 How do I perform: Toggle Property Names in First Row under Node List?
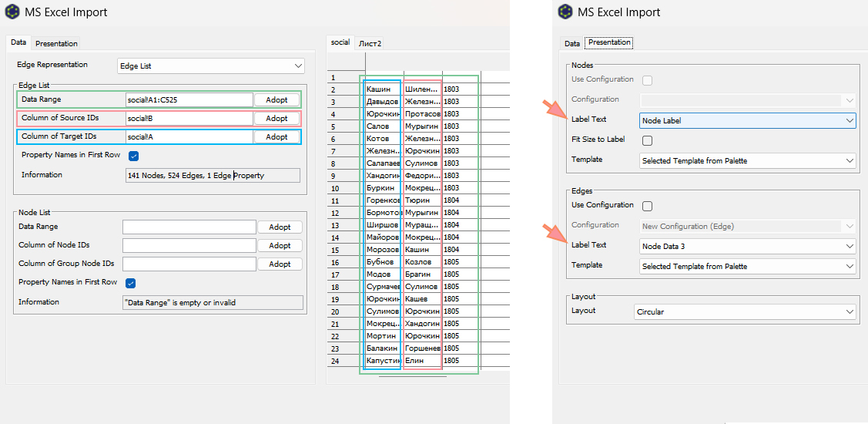131,283
